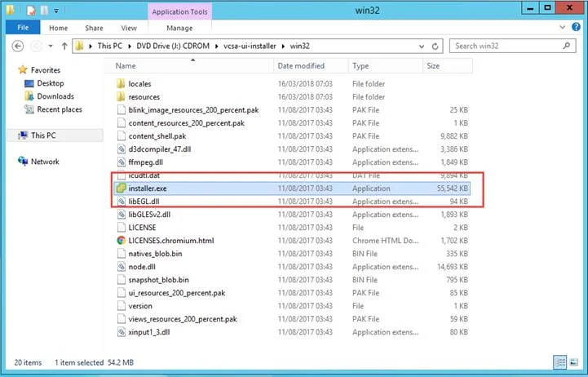The height and width of the screenshot is (377, 588).
Task: Click DVD Drive (J:) CDROM breadcrumb
Action: (173, 47)
